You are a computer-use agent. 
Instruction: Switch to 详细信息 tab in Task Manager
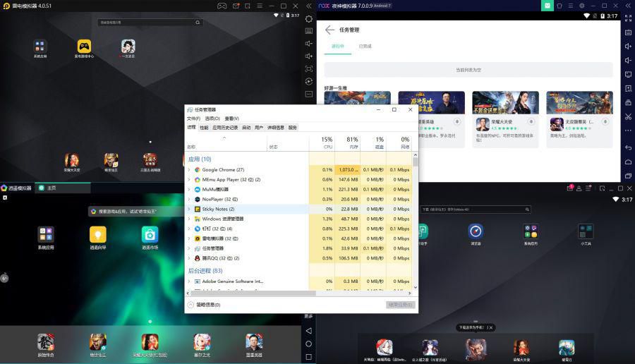[x=275, y=128]
